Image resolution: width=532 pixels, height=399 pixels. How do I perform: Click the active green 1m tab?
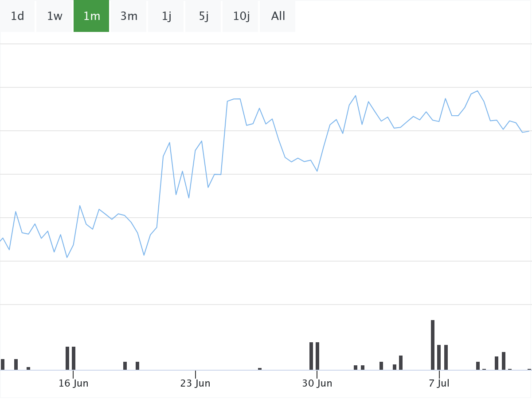click(x=91, y=16)
